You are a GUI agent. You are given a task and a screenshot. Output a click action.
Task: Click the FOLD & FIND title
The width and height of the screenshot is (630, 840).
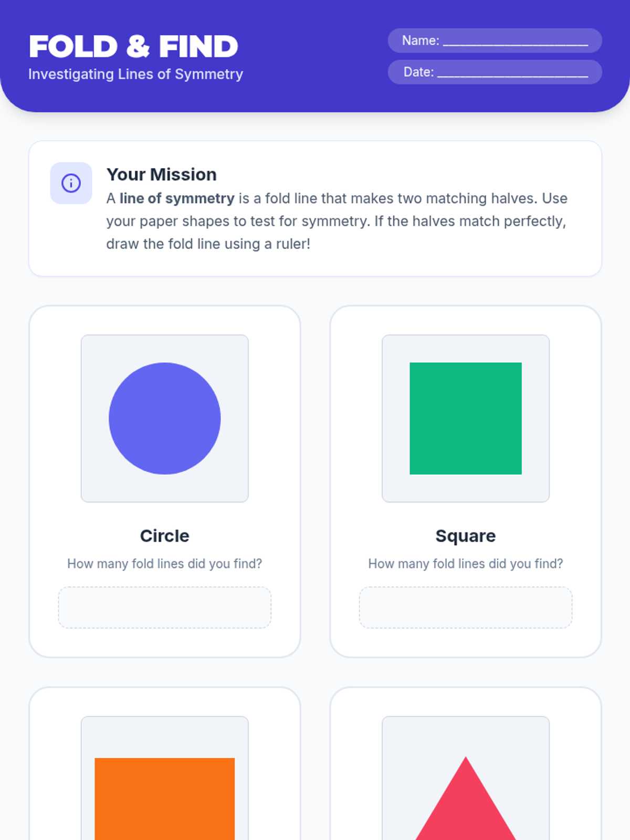(x=133, y=46)
